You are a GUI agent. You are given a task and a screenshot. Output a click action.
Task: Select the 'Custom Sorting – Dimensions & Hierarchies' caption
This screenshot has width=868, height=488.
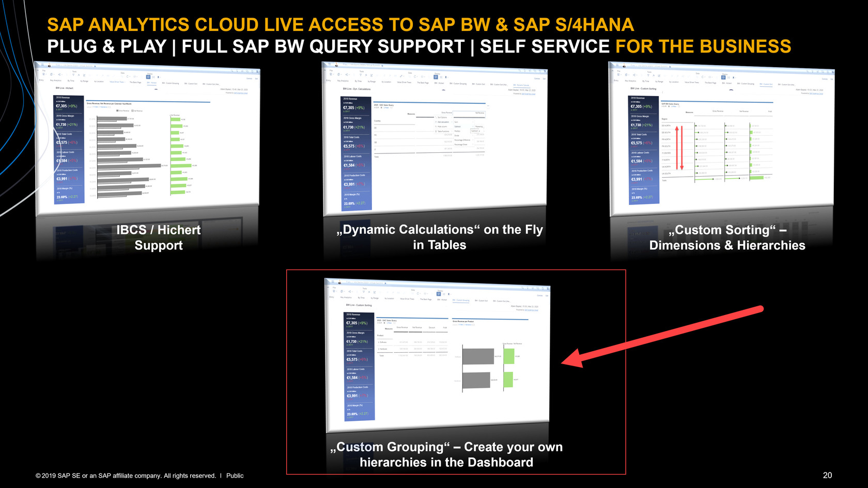[727, 238]
